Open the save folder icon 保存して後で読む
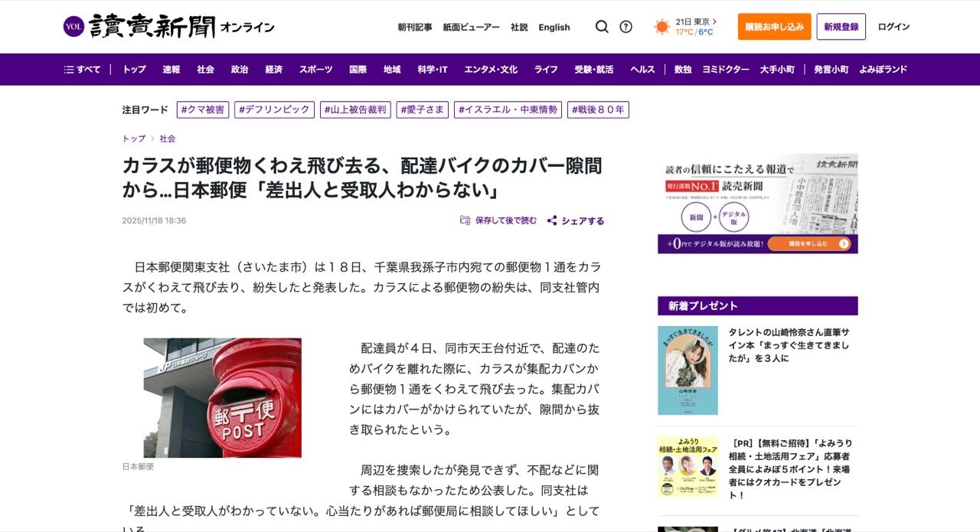The width and height of the screenshot is (980, 532). pyautogui.click(x=465, y=220)
